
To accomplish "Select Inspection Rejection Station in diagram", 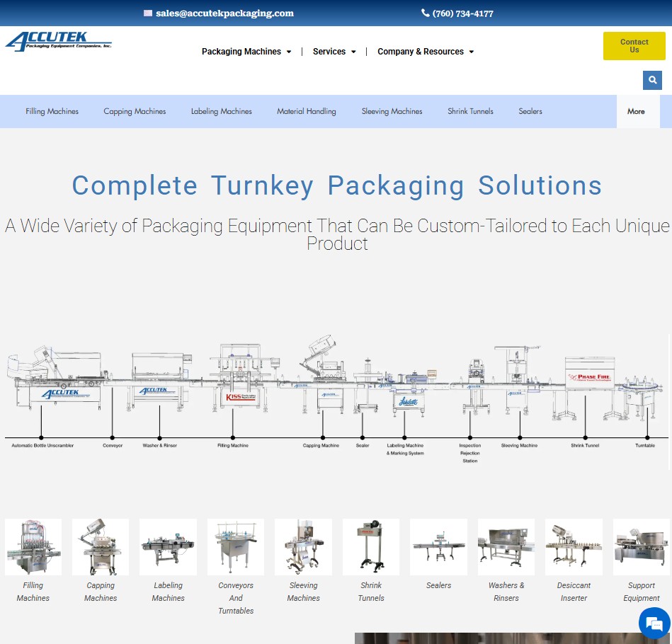I will pyautogui.click(x=470, y=453).
